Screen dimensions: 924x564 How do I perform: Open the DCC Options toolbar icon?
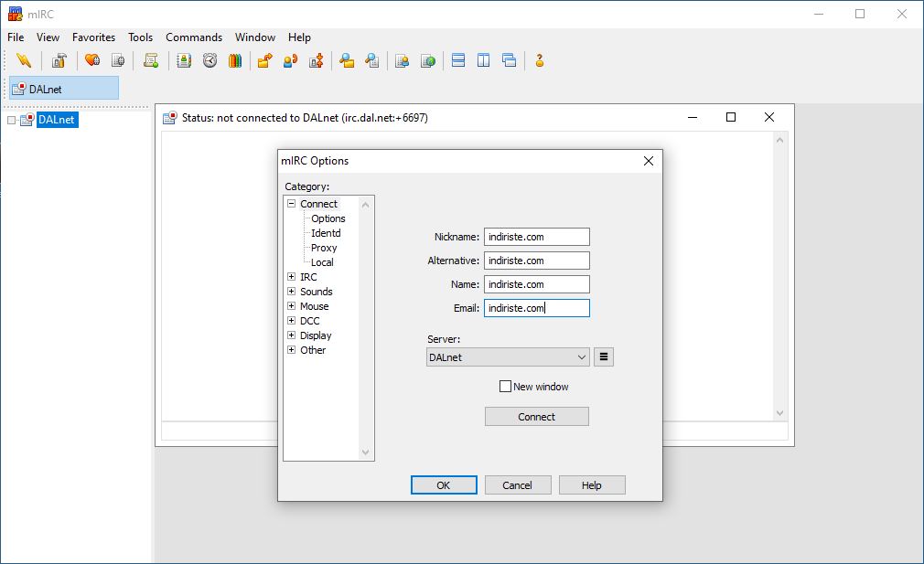317,60
